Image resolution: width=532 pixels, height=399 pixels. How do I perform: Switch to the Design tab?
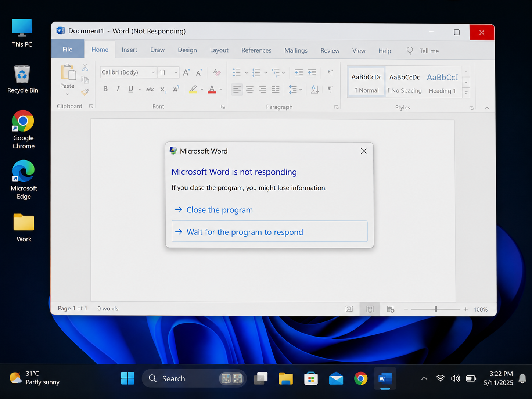pos(187,50)
